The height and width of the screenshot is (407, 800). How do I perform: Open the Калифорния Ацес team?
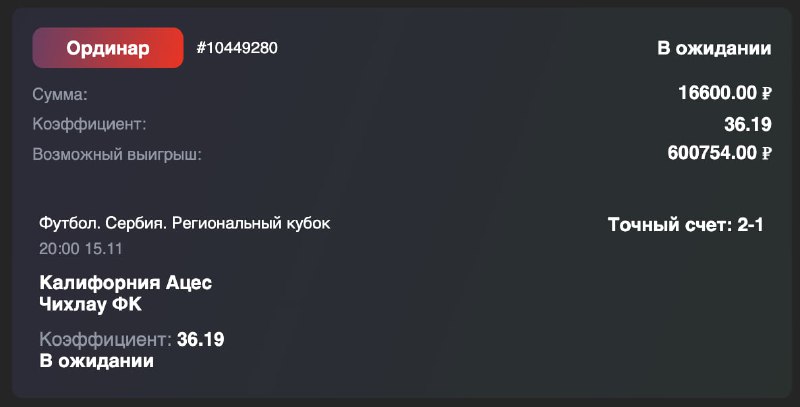[126, 283]
